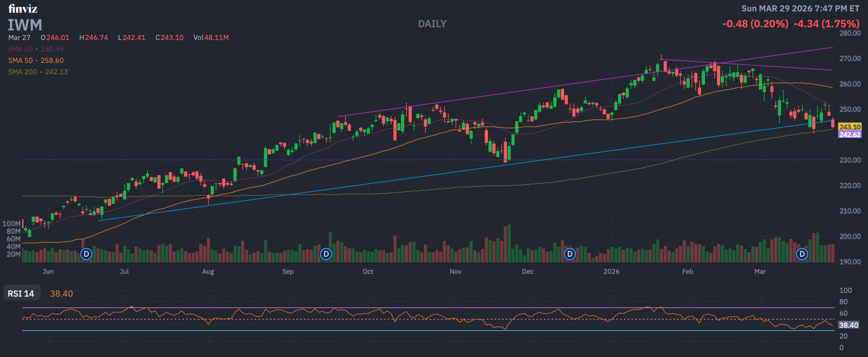This screenshot has height=357, width=868.
Task: Click the finviz logo
Action: [x=23, y=8]
